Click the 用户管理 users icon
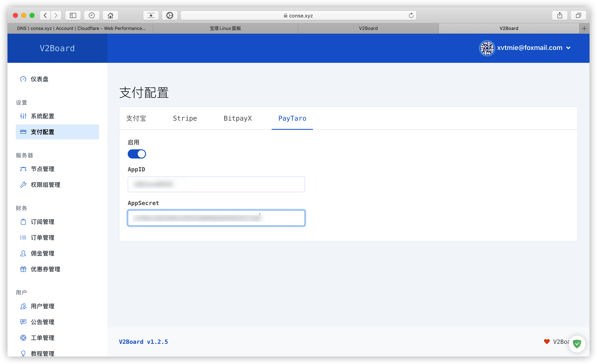597x364 pixels. (23, 306)
